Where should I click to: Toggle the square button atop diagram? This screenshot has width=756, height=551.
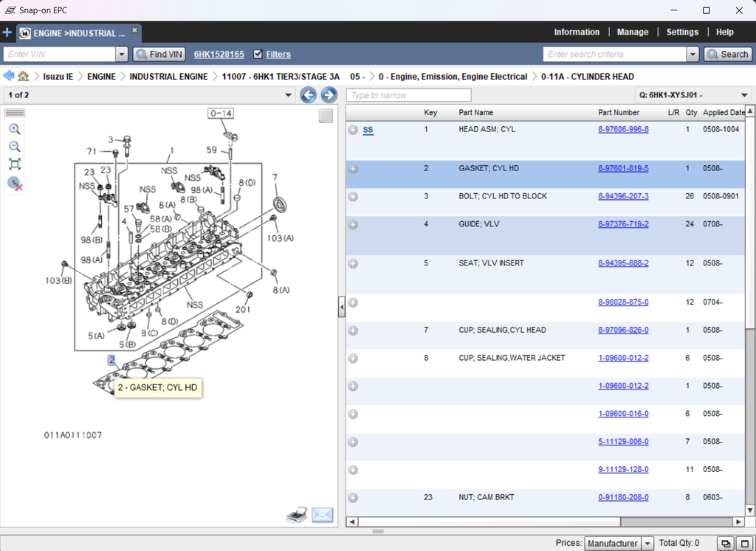coord(326,116)
